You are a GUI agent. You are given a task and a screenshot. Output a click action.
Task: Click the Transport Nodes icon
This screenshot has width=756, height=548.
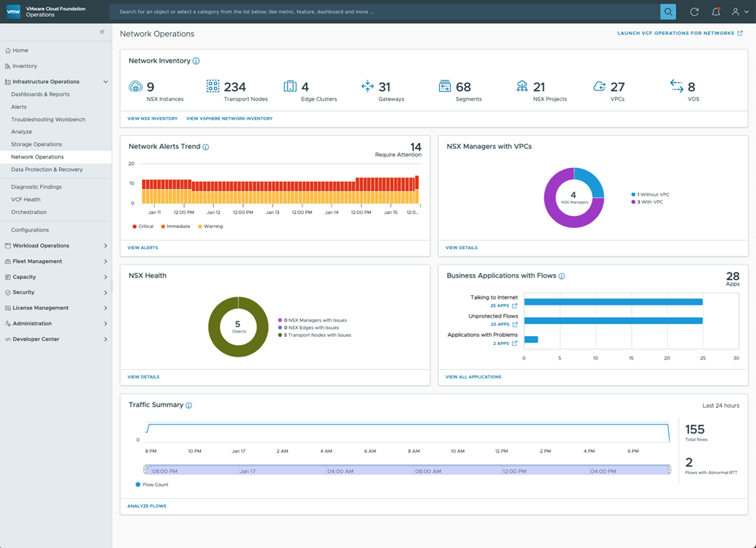[213, 86]
